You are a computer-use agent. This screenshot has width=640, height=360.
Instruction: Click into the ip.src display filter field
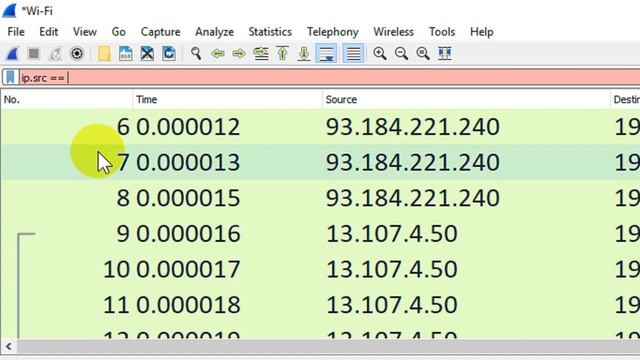click(x=329, y=77)
